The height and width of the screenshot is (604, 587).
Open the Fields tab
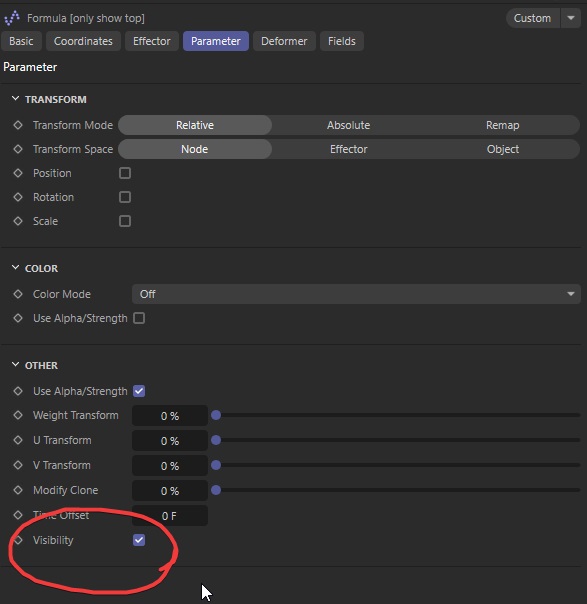pyautogui.click(x=342, y=41)
